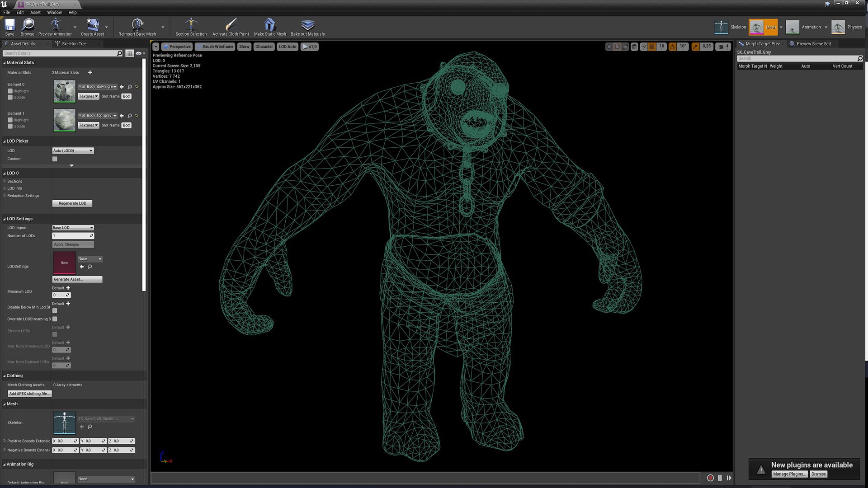Toggle grid snapping in viewport
The width and height of the screenshot is (868, 488).
652,47
